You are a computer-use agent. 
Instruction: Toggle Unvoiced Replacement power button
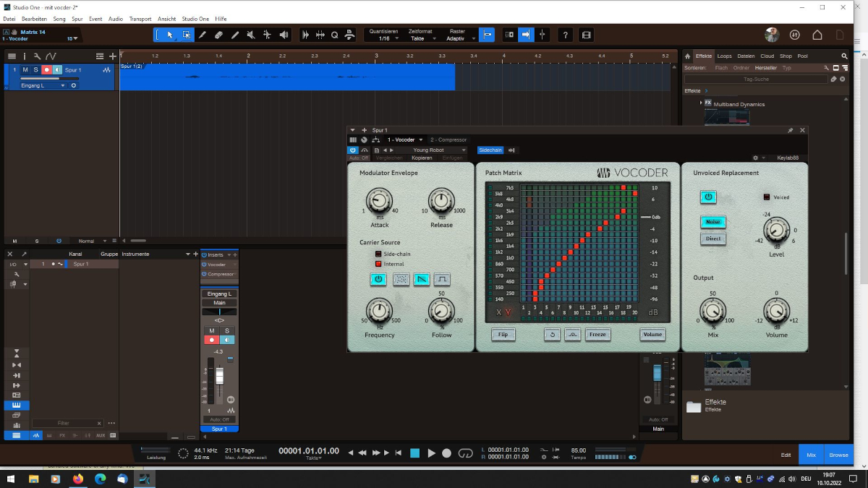(x=708, y=197)
